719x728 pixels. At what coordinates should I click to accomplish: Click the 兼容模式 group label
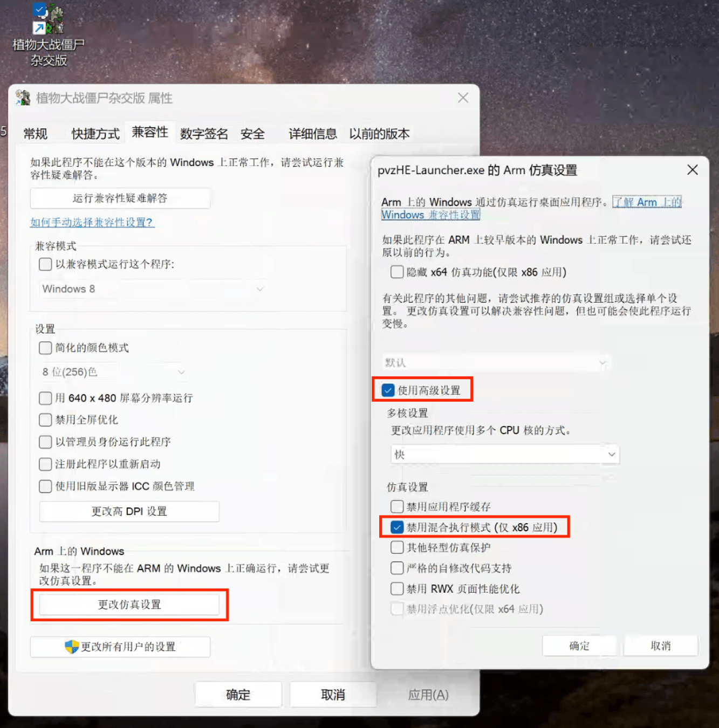click(x=56, y=246)
